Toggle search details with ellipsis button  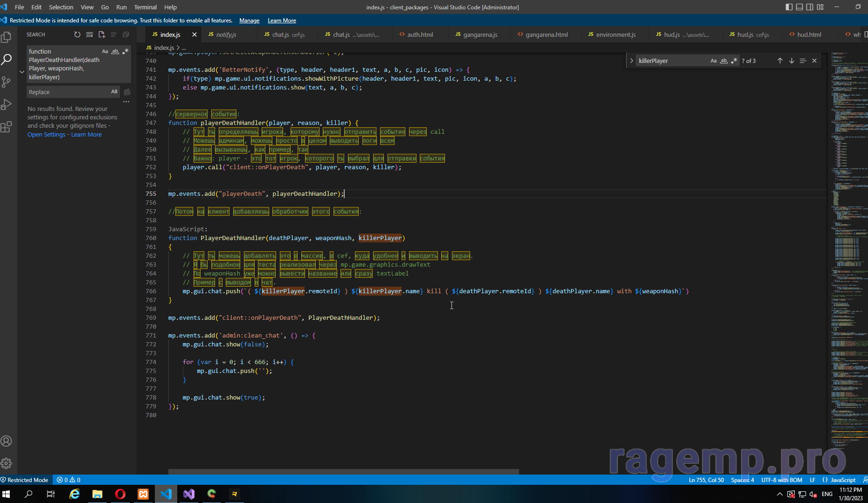click(126, 102)
